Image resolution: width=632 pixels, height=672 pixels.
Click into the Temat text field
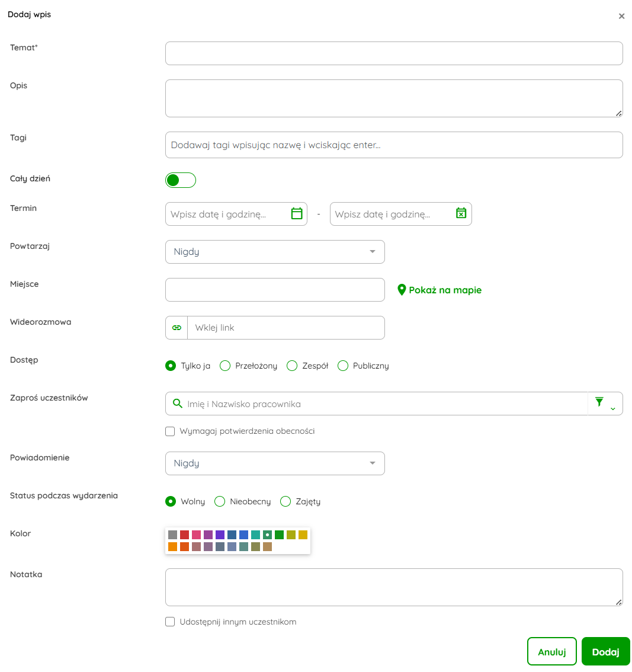(x=394, y=53)
